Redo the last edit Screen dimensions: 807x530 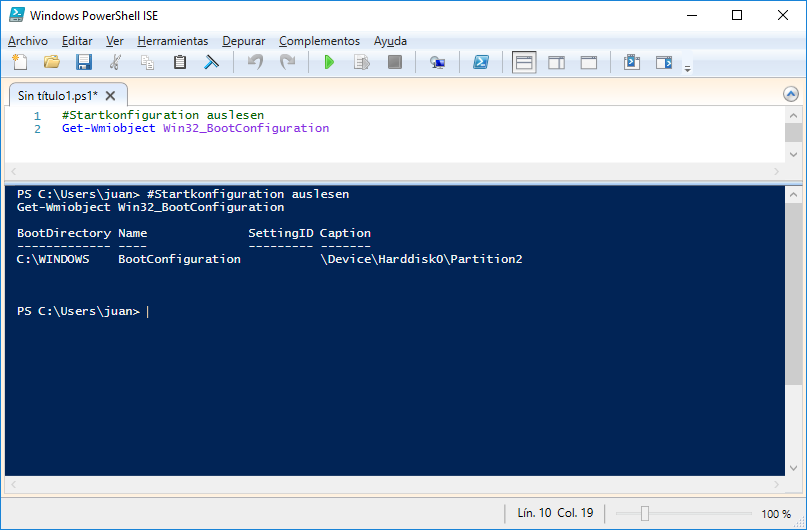click(x=287, y=62)
